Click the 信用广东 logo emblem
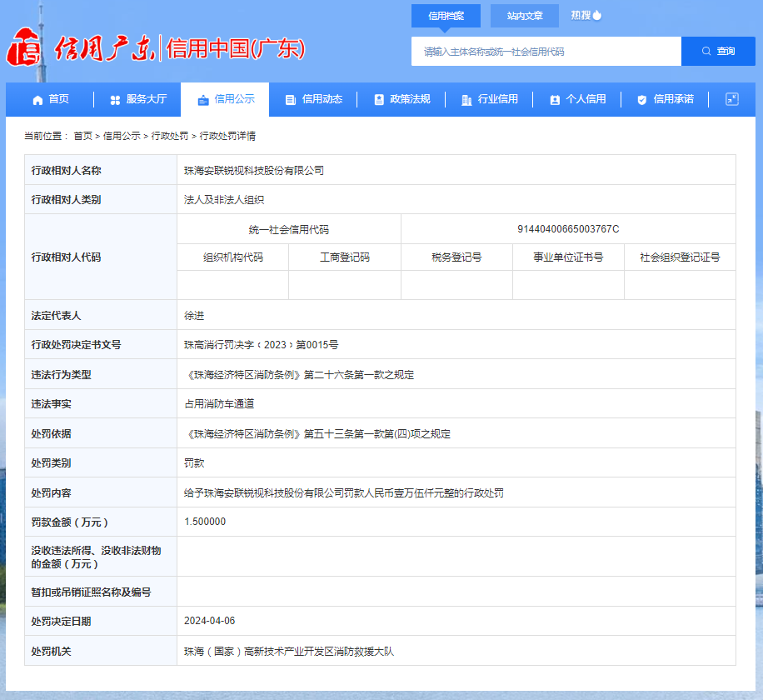Image resolution: width=763 pixels, height=700 pixels. click(24, 47)
